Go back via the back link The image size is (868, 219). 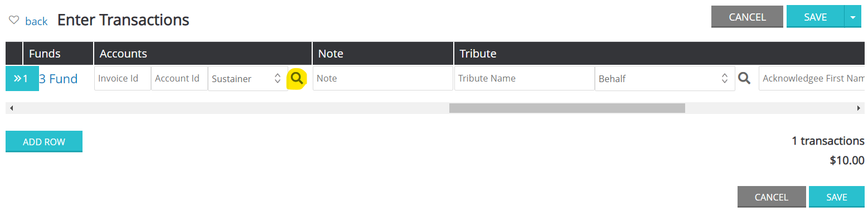36,21
